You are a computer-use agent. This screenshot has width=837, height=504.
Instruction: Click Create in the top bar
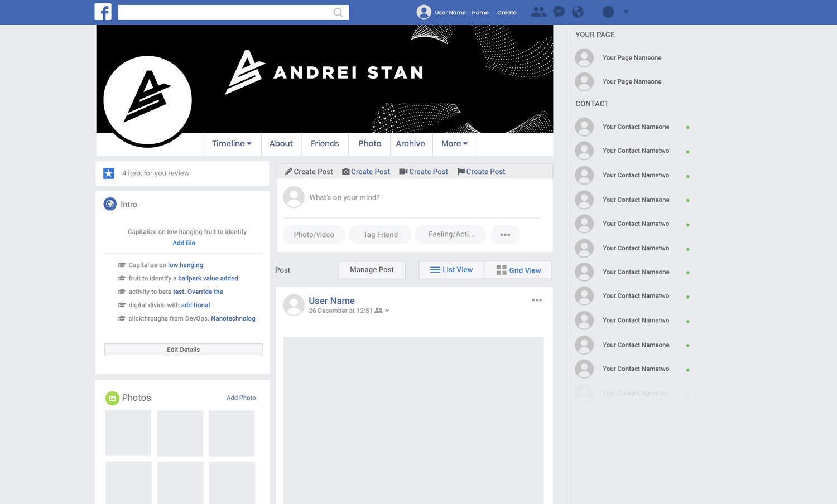[x=507, y=12]
